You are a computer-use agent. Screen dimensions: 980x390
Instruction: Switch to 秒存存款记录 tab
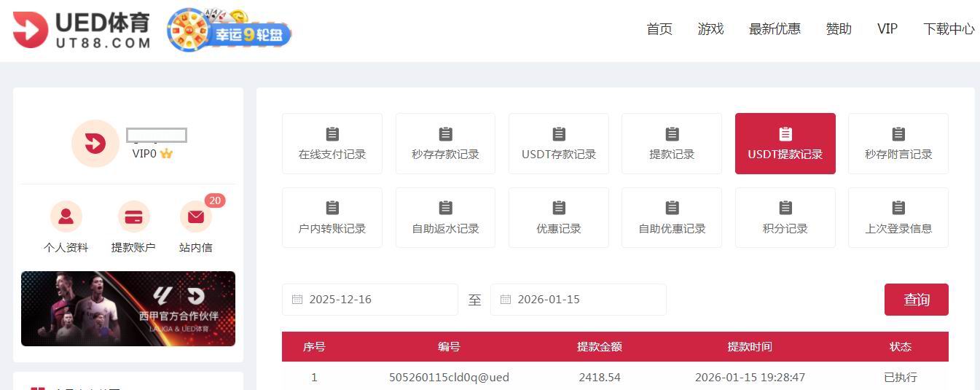445,144
